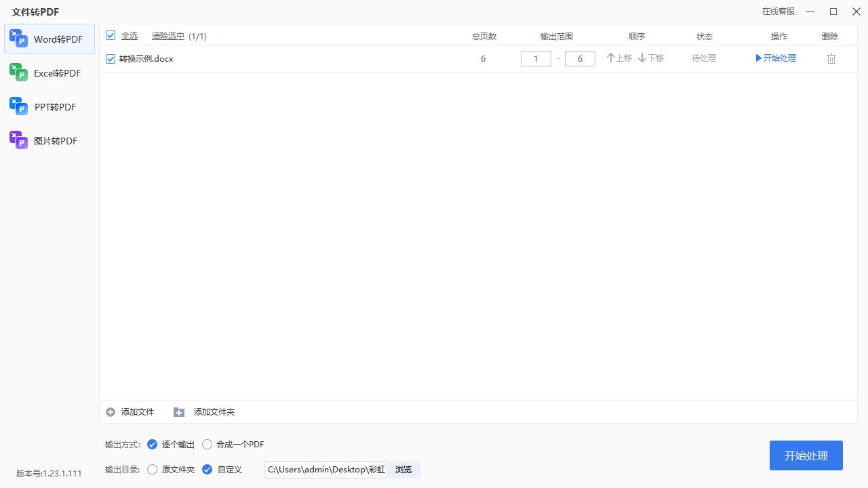Select the 原文件夹 output directory option
Screen dimensions: 868x488
pyautogui.click(x=152, y=469)
